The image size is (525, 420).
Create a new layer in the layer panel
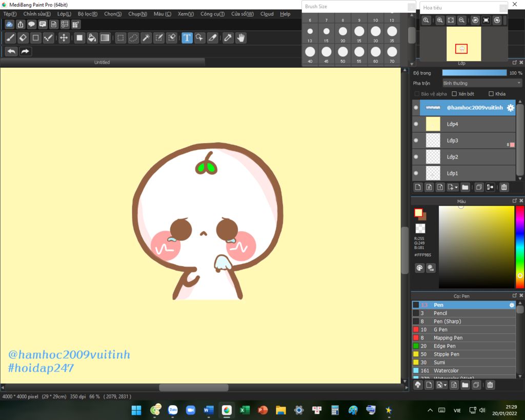pyautogui.click(x=418, y=187)
